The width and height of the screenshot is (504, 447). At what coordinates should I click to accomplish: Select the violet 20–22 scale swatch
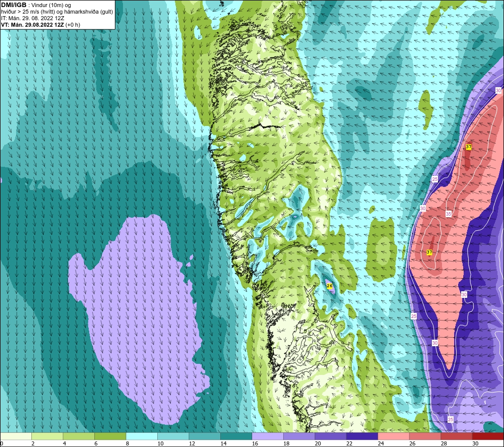[331, 436]
